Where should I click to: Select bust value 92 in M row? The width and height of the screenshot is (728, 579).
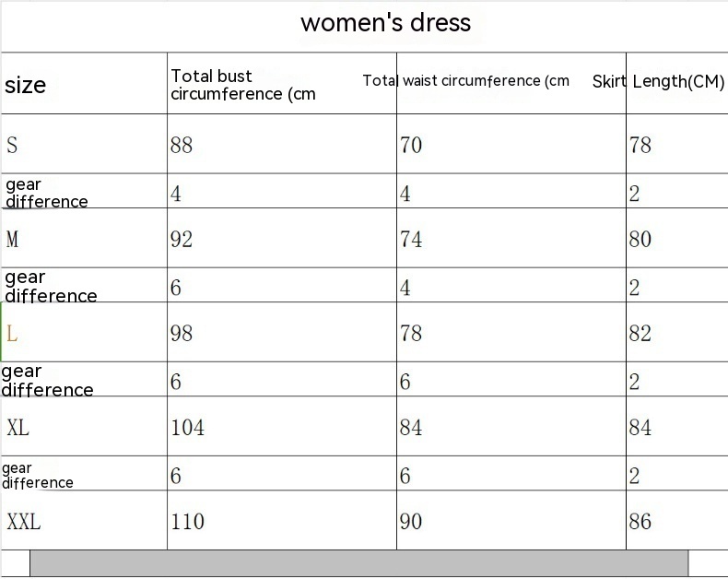click(182, 240)
